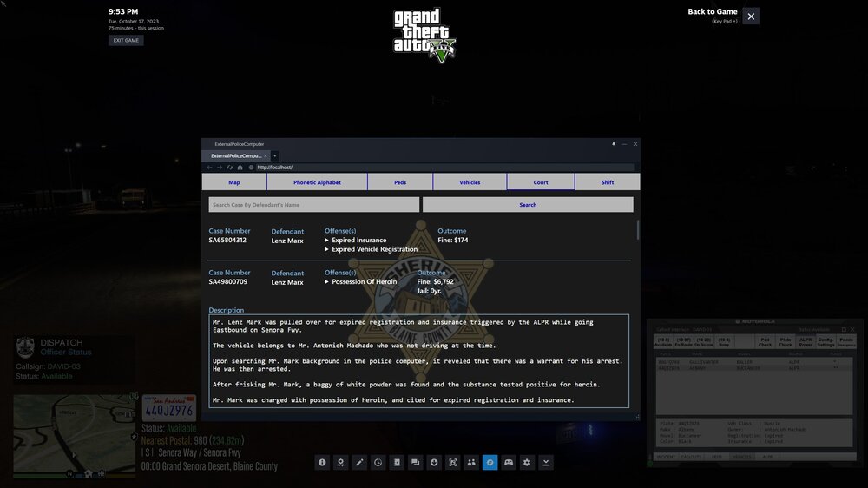Switch to the VEHICLES tab in Motorola panel
This screenshot has width=868, height=488.
tap(742, 457)
